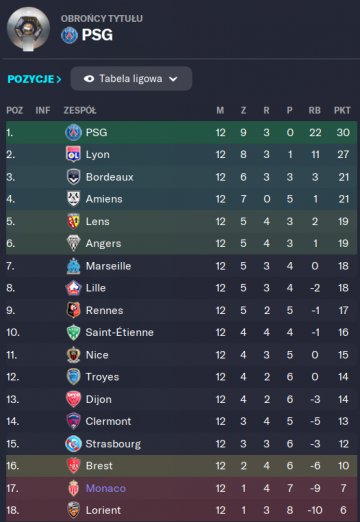Click the Monaco club crest
360x522 pixels.
tap(73, 488)
